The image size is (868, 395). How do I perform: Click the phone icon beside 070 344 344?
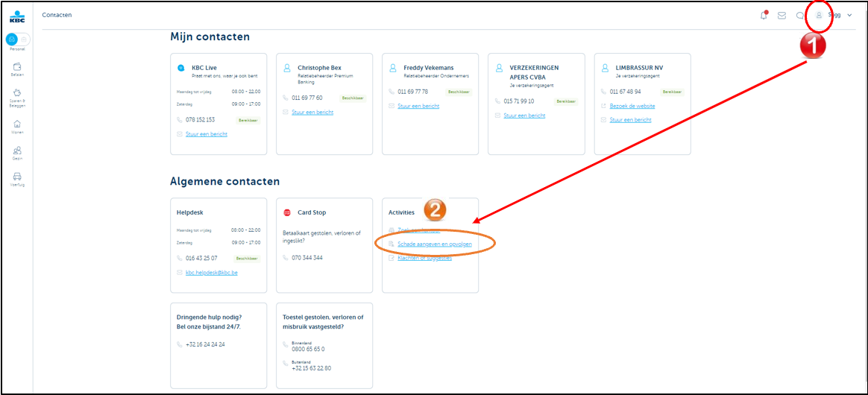pos(286,258)
